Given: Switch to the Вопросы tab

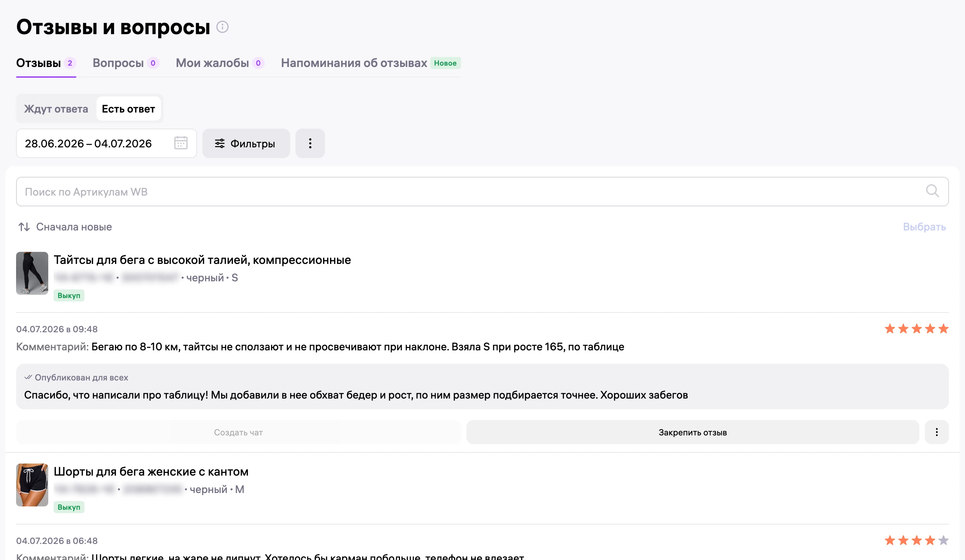Looking at the screenshot, I should pos(126,63).
